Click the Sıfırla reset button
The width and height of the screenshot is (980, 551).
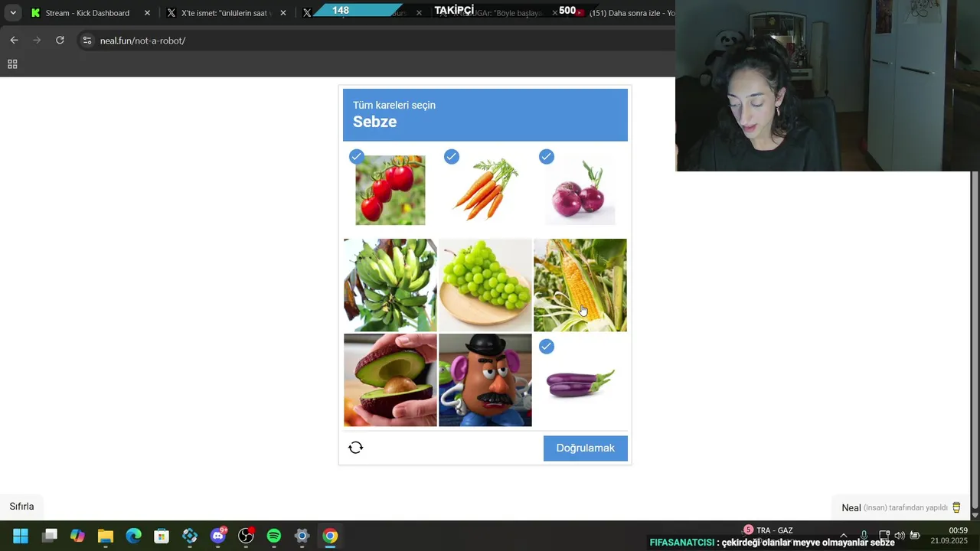[x=21, y=507]
